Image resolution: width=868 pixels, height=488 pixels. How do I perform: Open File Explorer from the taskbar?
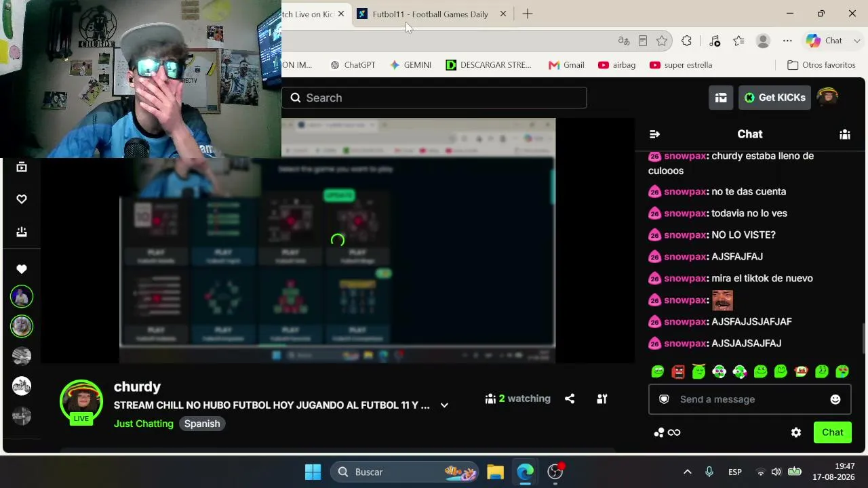(x=495, y=472)
